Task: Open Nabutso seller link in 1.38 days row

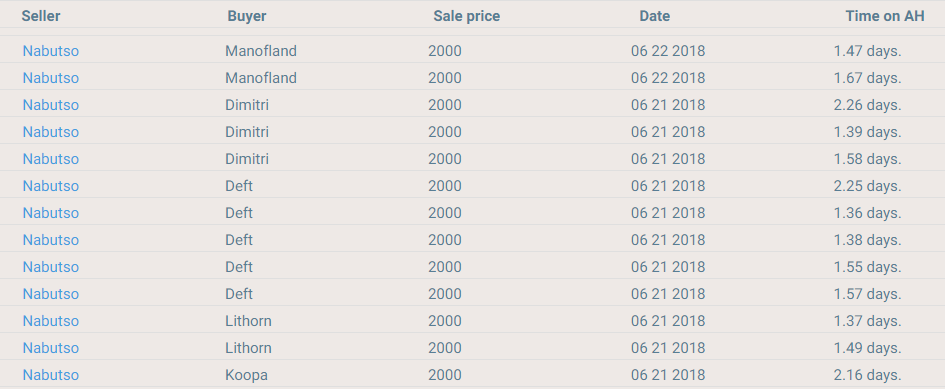Action: pyautogui.click(x=51, y=240)
